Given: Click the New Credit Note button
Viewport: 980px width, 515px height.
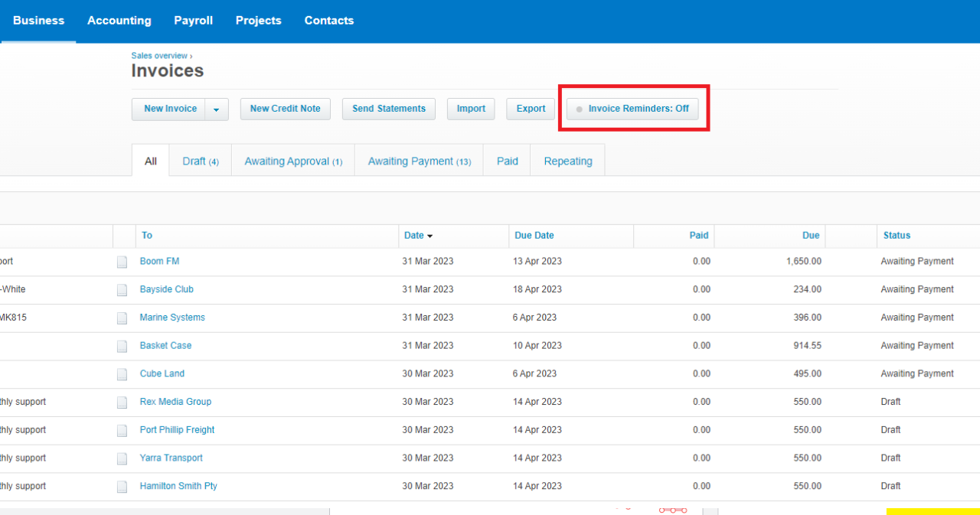Looking at the screenshot, I should (x=285, y=109).
